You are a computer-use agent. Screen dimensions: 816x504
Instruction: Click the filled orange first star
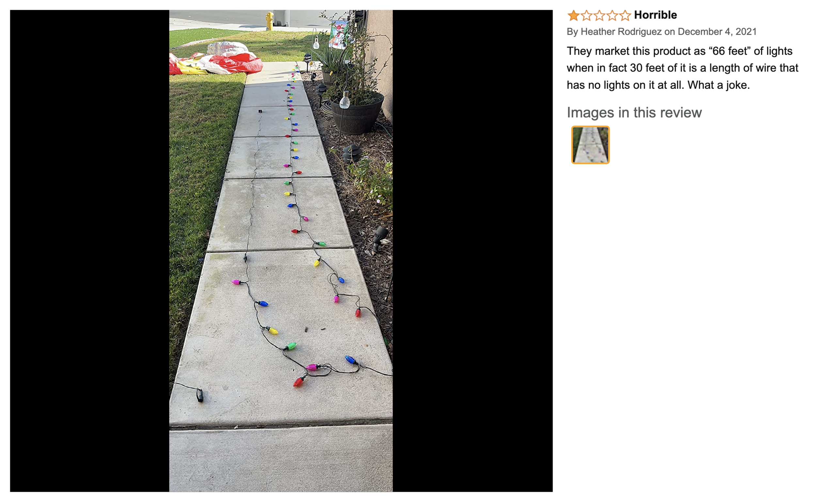tap(573, 15)
